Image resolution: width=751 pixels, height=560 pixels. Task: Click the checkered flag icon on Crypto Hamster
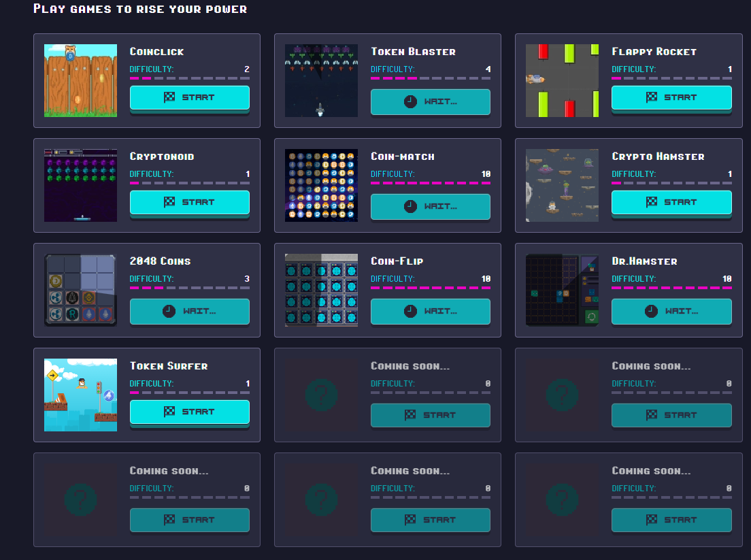[652, 202]
